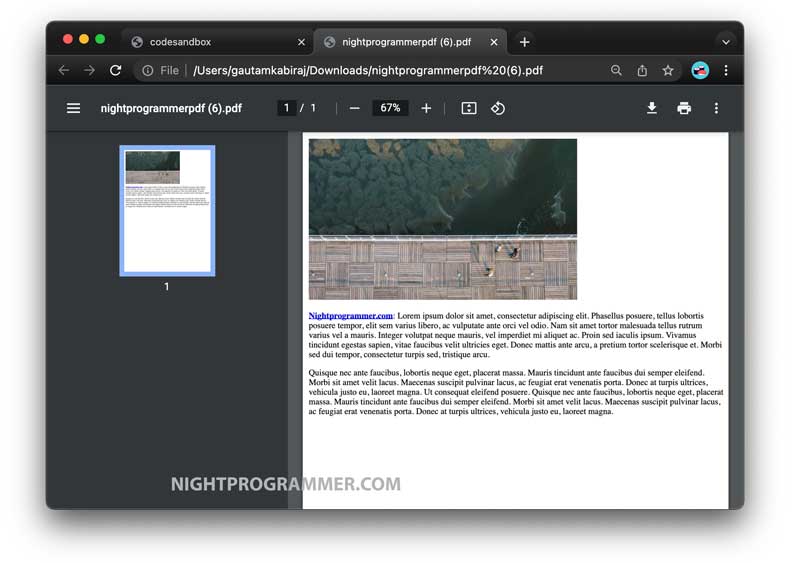Open PDF viewer more actions menu
The height and width of the screenshot is (563, 800).
[716, 108]
